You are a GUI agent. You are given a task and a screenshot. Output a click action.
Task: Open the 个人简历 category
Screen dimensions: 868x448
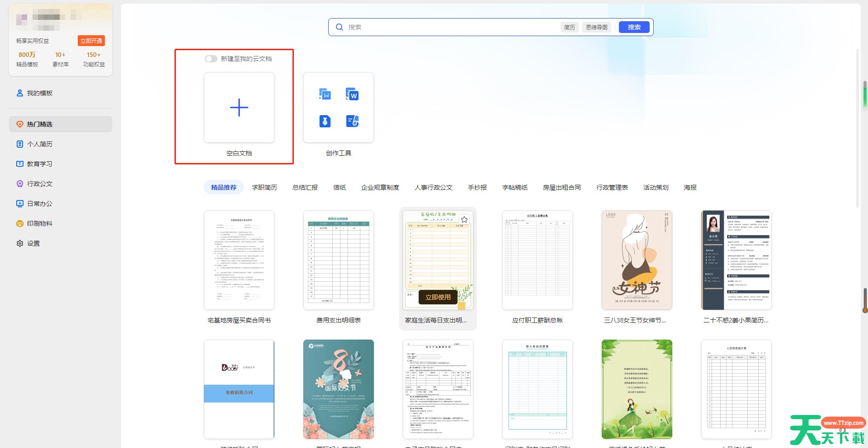[x=60, y=144]
